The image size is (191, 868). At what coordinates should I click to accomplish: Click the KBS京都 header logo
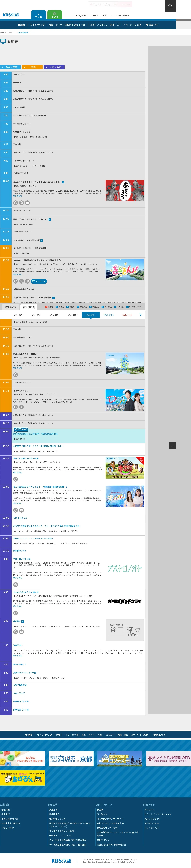[11, 15]
